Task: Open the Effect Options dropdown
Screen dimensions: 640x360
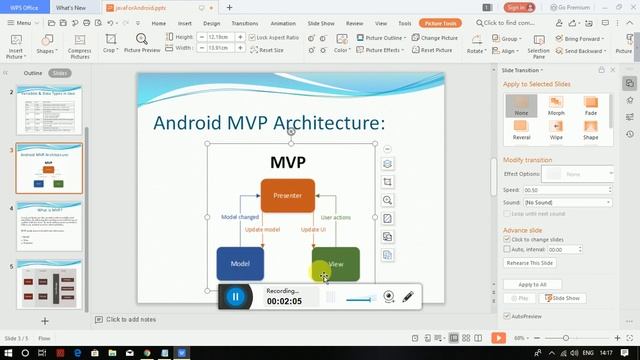Action: pyautogui.click(x=577, y=174)
